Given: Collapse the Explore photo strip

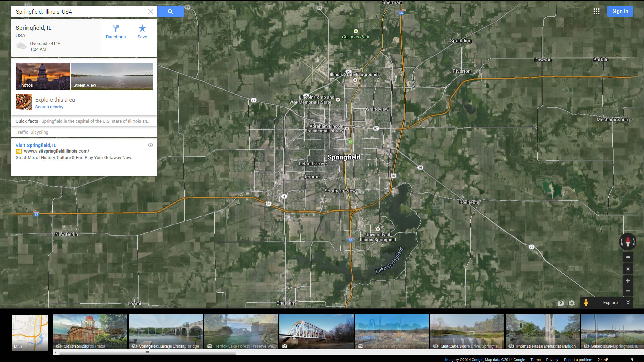Looking at the screenshot, I should point(628,302).
